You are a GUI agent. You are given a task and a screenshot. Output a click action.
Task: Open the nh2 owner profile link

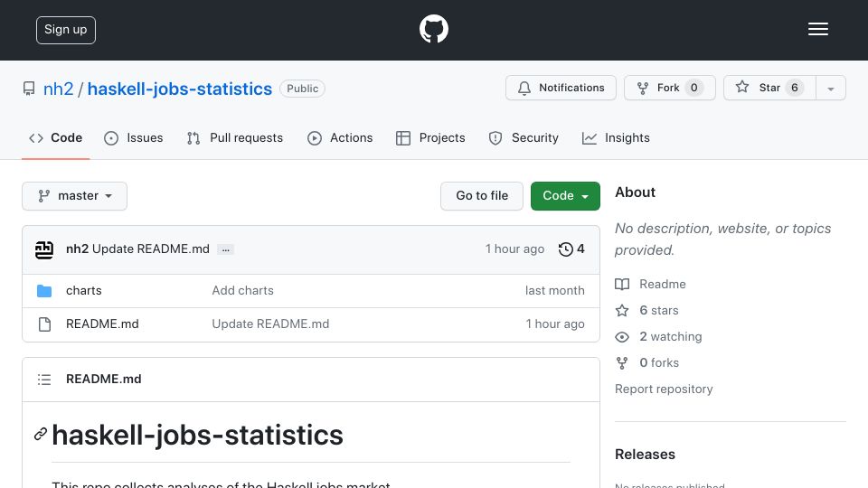[x=58, y=89]
